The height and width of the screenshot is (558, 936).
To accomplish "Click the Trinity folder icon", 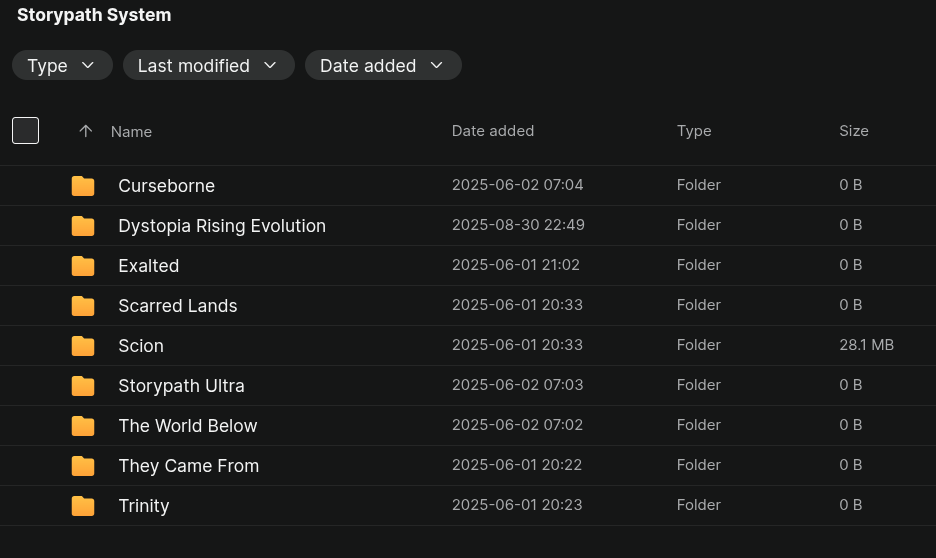I will click(x=83, y=506).
